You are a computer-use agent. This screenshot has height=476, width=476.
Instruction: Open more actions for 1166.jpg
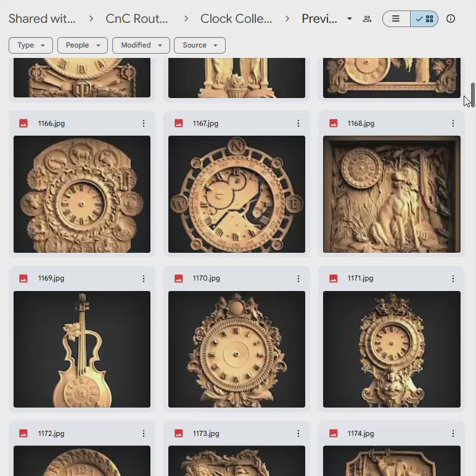pyautogui.click(x=144, y=123)
